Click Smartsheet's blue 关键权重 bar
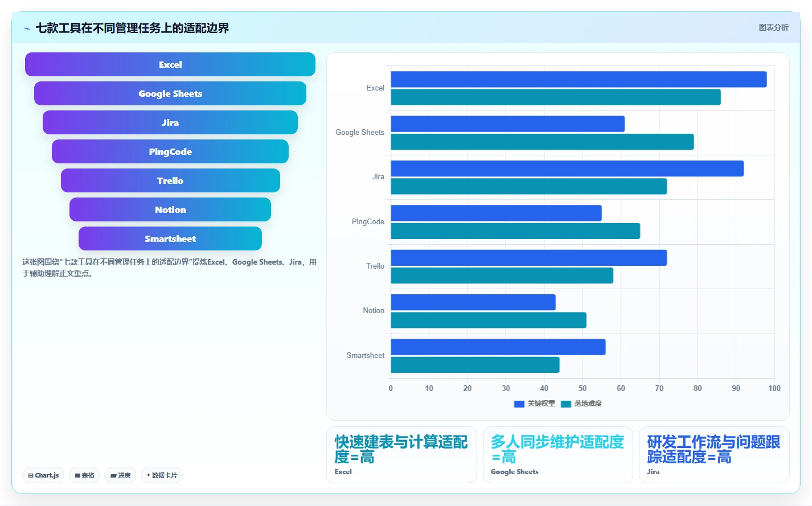This screenshot has height=506, width=812. point(498,347)
